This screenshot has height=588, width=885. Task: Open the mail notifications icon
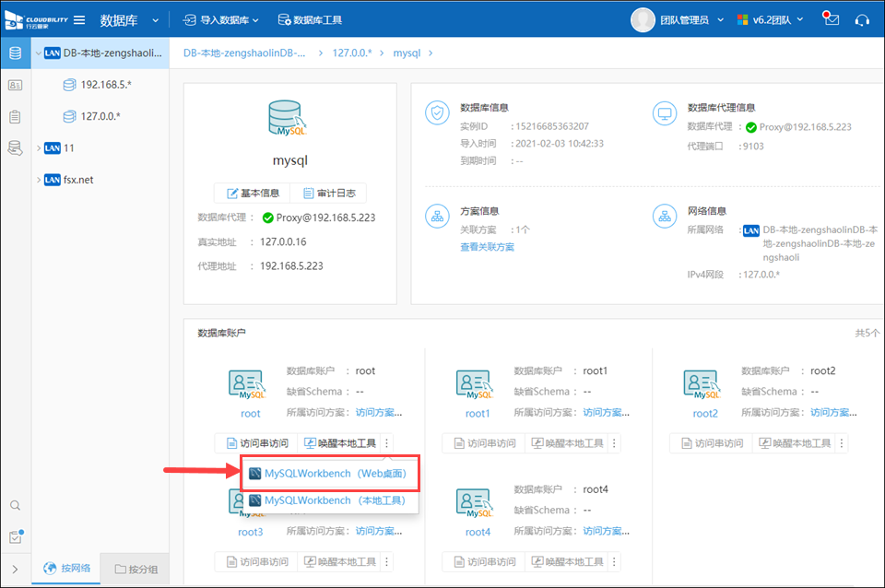tap(832, 19)
